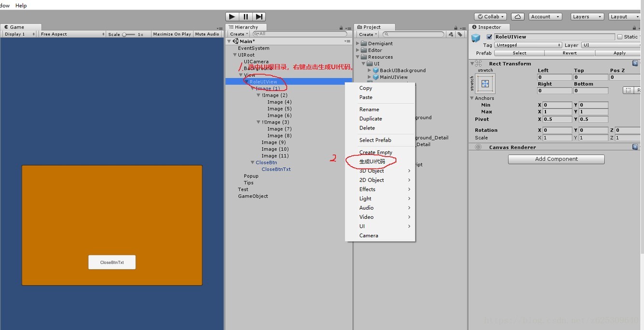Screen dimensions: 644x330
Task: Open the Main scene options menu icon
Action: [x=347, y=41]
